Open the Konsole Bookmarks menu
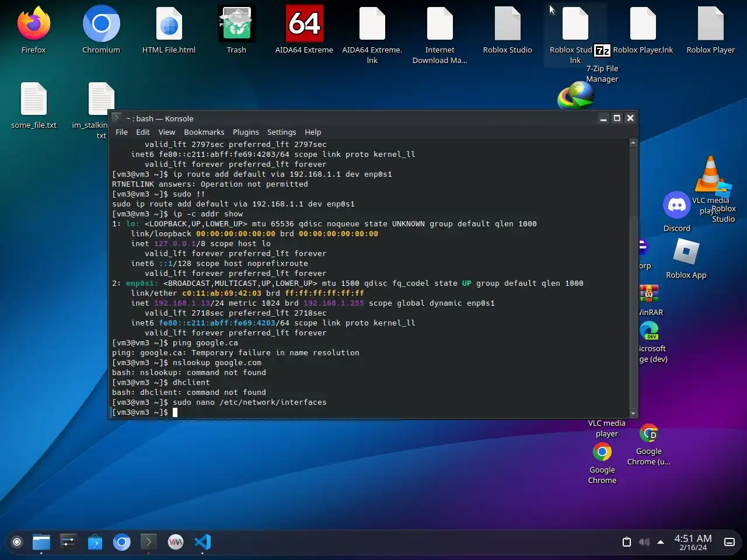This screenshot has height=560, width=747. [x=204, y=132]
